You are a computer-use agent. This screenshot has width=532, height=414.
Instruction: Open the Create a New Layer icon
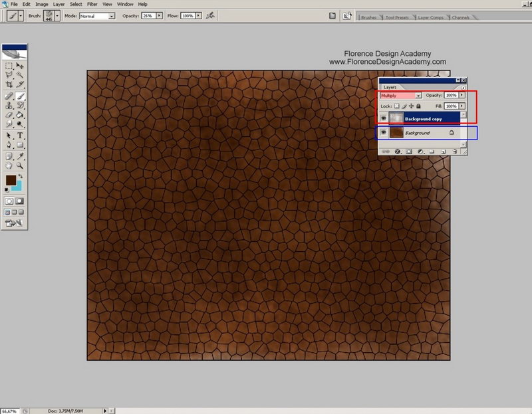[x=443, y=152]
